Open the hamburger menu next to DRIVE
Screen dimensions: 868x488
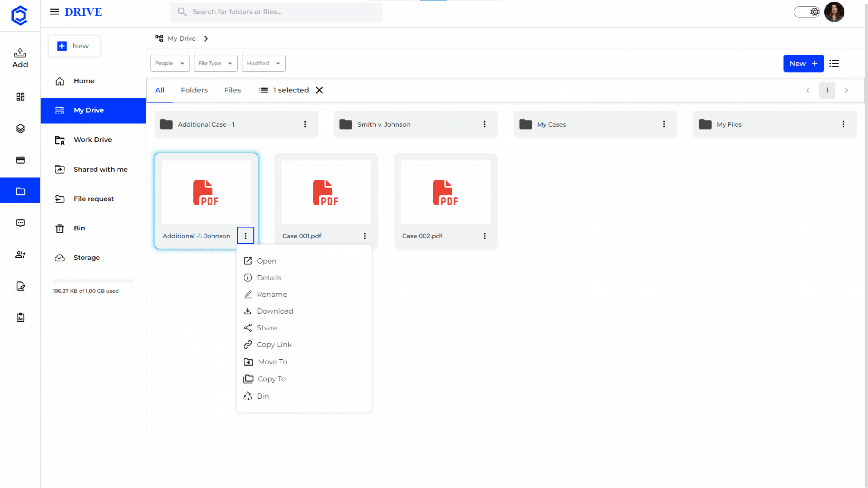(x=54, y=12)
